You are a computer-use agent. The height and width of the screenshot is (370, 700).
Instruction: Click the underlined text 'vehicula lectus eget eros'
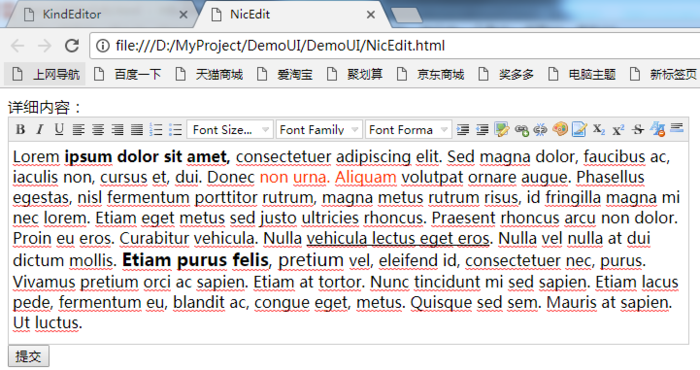(398, 238)
